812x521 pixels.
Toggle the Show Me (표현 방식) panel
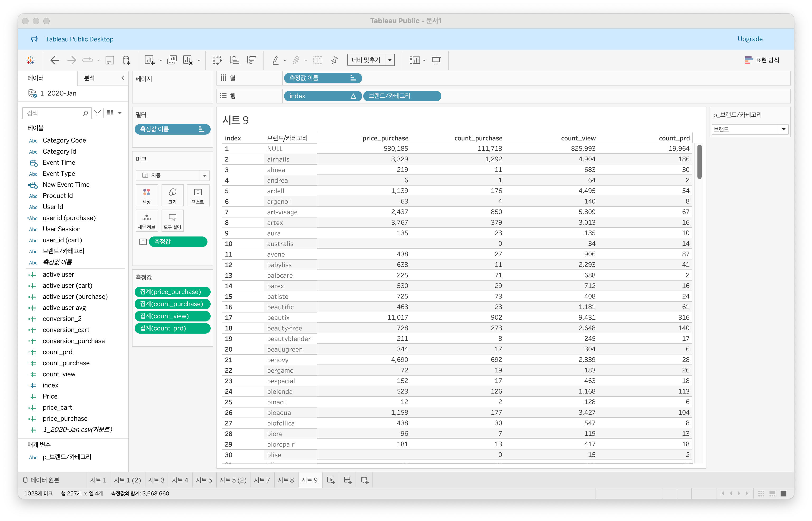point(762,60)
